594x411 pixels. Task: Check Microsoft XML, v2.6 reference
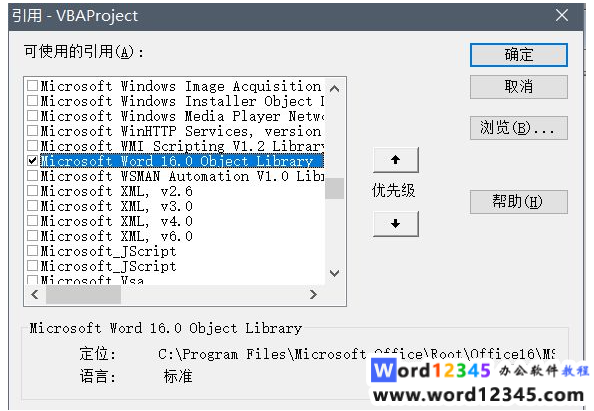33,191
